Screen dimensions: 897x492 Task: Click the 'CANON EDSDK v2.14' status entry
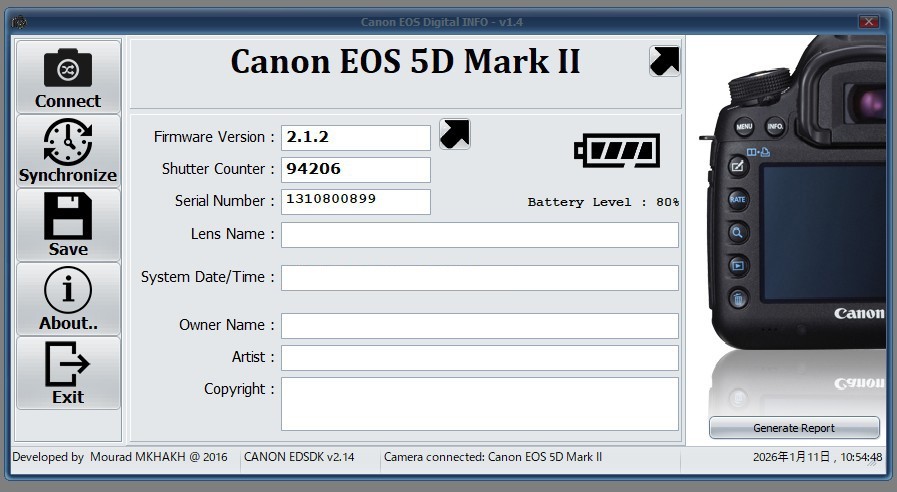tap(299, 457)
